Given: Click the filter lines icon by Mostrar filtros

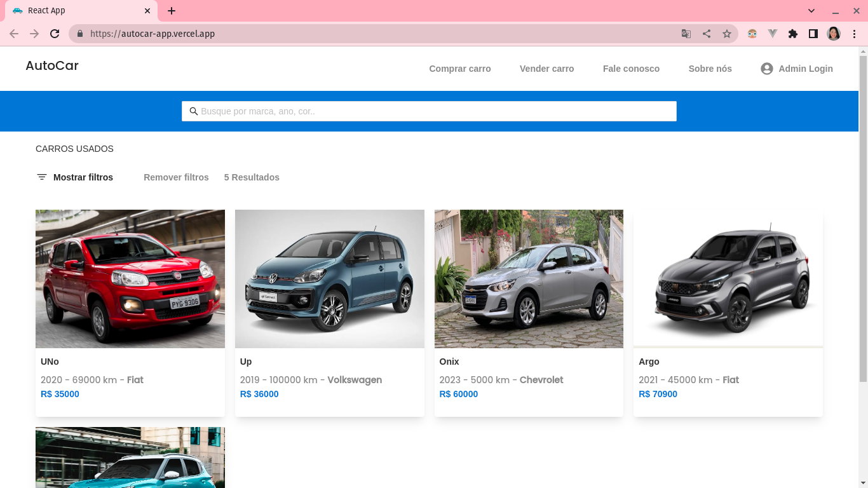Looking at the screenshot, I should [42, 177].
